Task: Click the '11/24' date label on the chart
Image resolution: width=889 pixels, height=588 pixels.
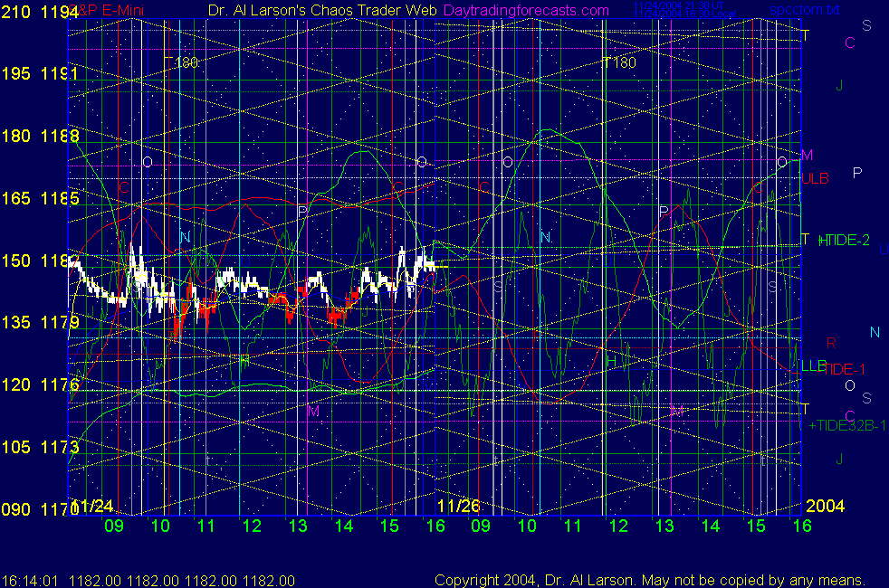Action: [x=92, y=506]
